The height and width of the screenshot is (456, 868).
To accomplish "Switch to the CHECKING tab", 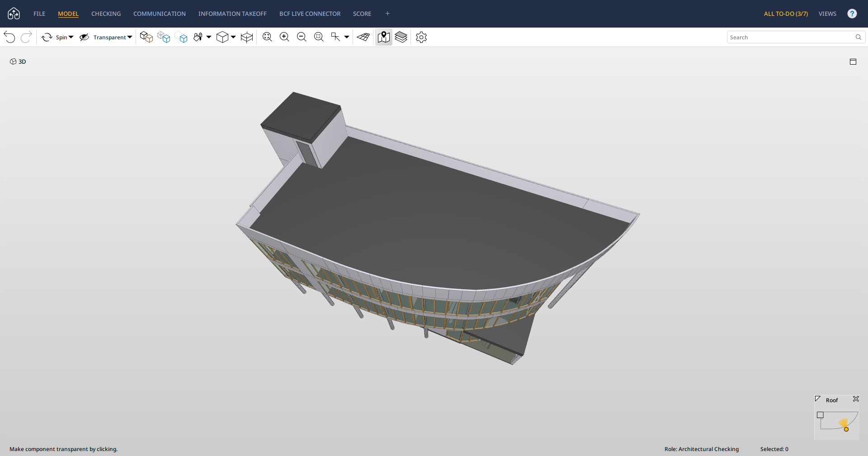I will coord(106,14).
